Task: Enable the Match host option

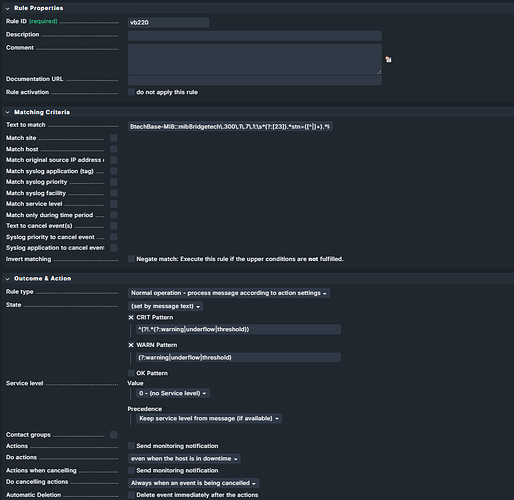Action: [114, 149]
